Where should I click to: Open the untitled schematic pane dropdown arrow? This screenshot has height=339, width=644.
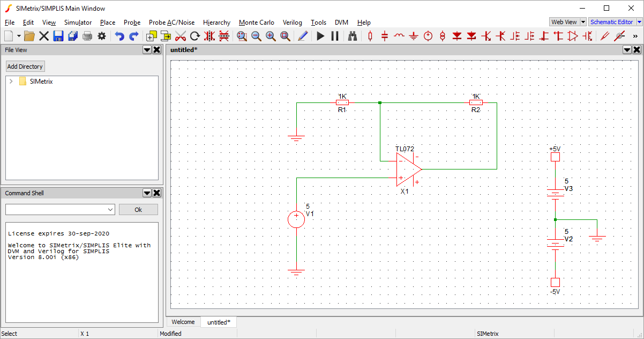coord(627,50)
